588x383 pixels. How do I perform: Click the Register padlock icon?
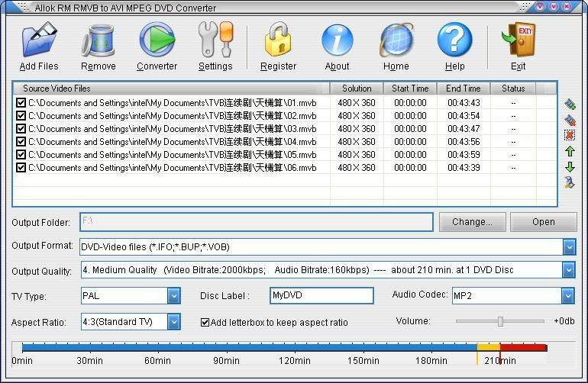tap(278, 40)
